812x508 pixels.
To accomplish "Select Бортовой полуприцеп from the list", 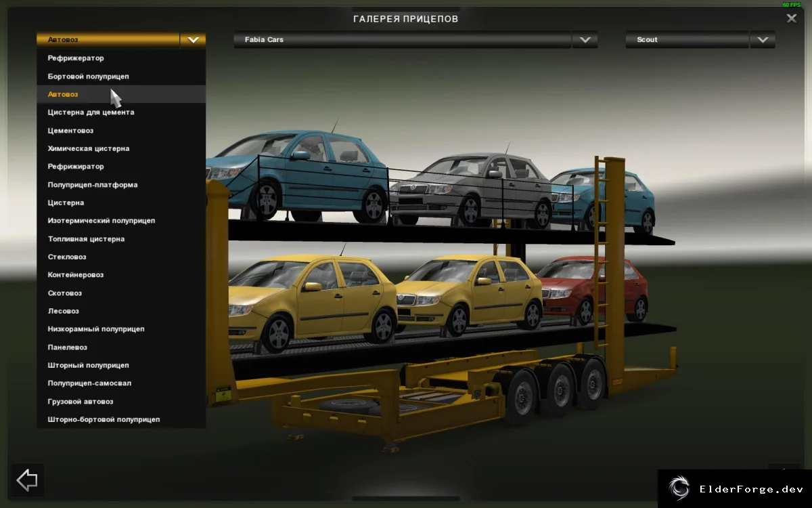I will pos(121,77).
